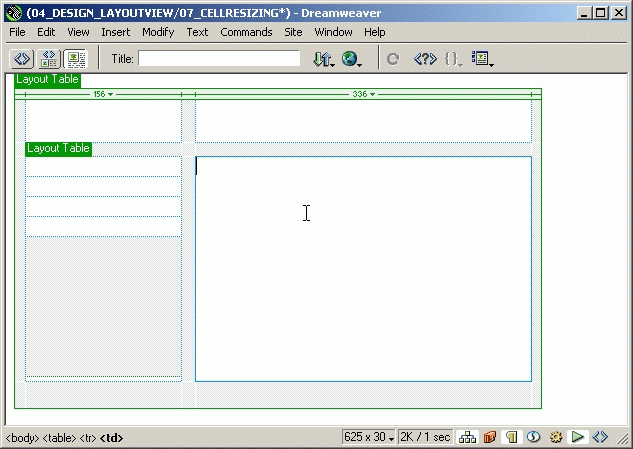This screenshot has height=449, width=633.
Task: Show Behaviors from status bar gear icon
Action: click(x=556, y=437)
